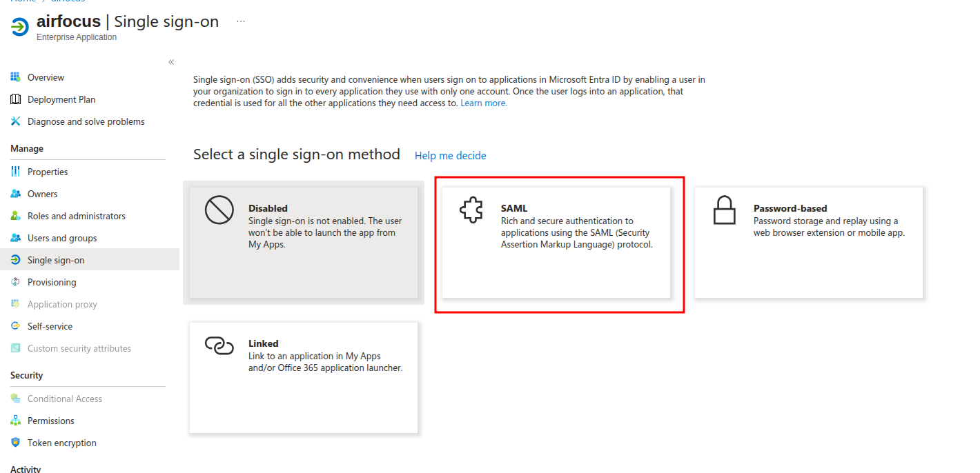Choose the Linked sign-on card title
Image resolution: width=980 pixels, height=473 pixels.
[264, 343]
